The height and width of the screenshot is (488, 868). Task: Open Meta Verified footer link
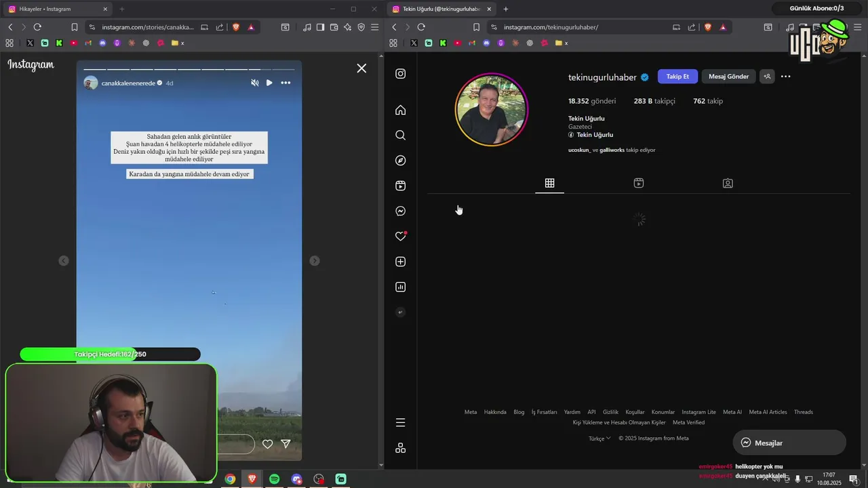coord(688,422)
